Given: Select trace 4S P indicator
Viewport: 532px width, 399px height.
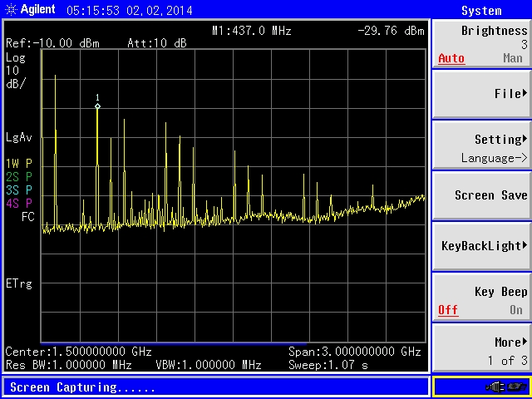Looking at the screenshot, I should 18,203.
